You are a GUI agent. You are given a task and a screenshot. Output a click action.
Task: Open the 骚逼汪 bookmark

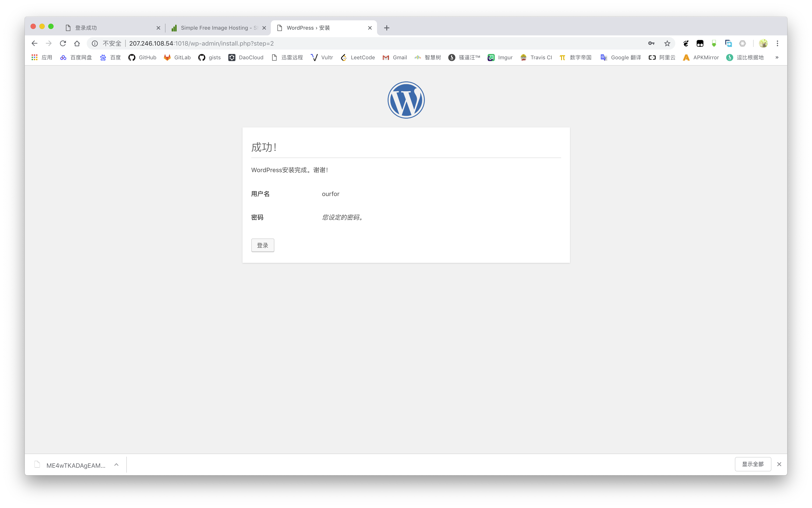[464, 58]
